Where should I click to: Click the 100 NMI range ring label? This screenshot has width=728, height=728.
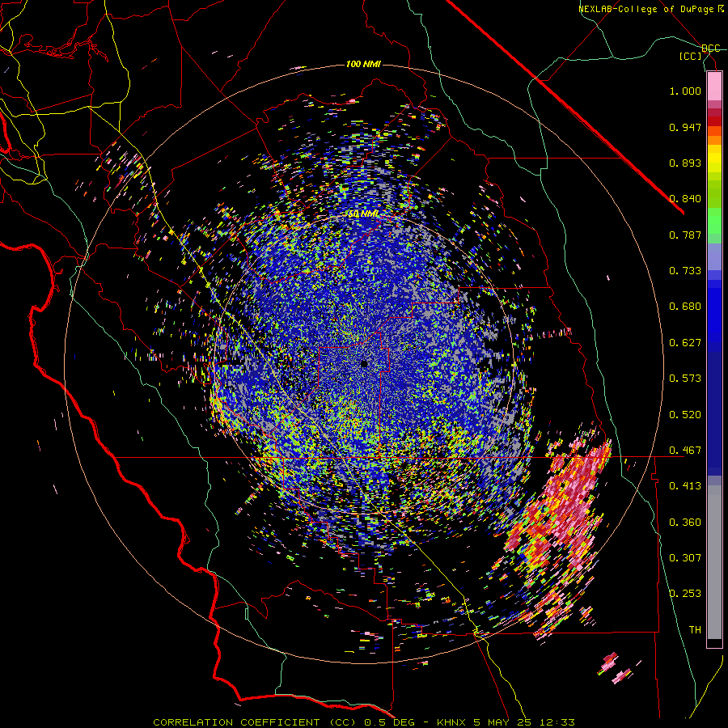[363, 64]
